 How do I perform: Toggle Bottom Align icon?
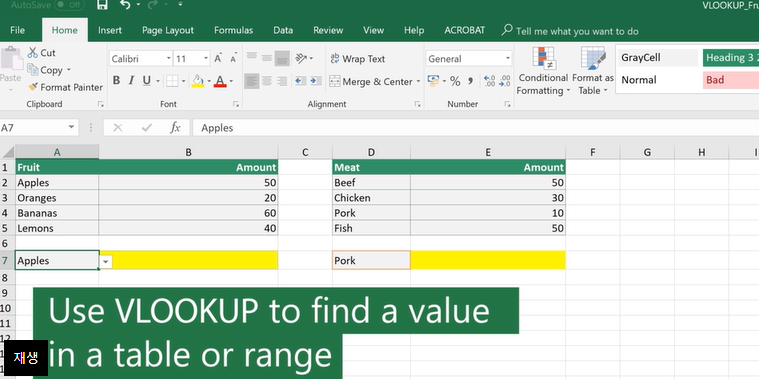tap(282, 58)
